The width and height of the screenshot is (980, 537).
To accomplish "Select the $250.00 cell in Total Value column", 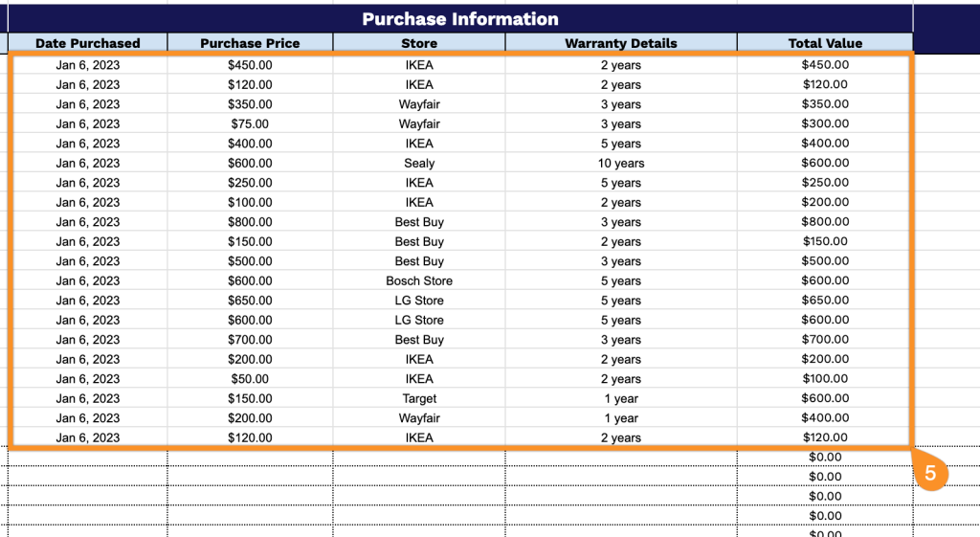I will (825, 183).
